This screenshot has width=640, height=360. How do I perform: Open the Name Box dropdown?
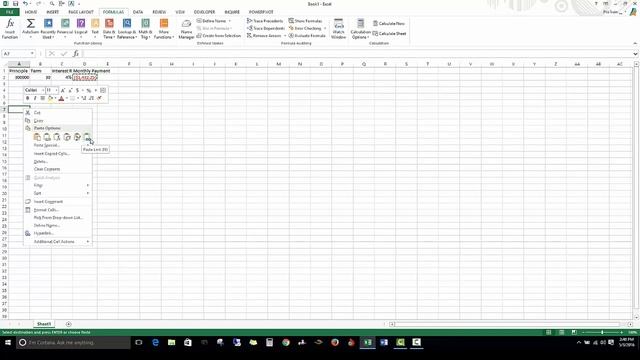click(x=32, y=53)
